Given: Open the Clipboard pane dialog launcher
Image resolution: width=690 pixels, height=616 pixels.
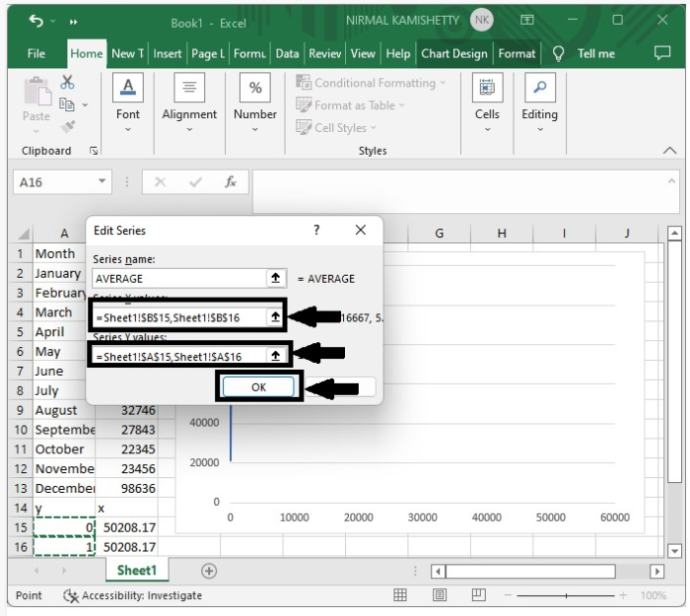Looking at the screenshot, I should click(x=94, y=151).
